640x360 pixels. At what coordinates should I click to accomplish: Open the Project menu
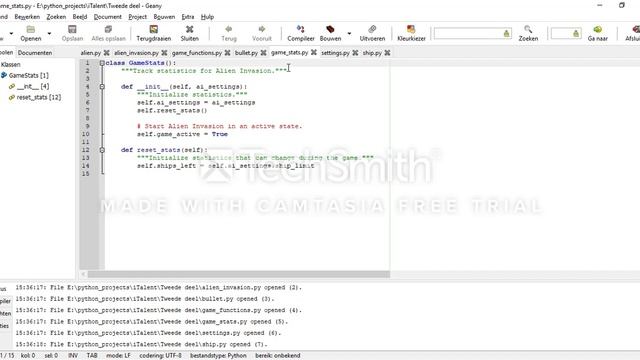pos(137,17)
